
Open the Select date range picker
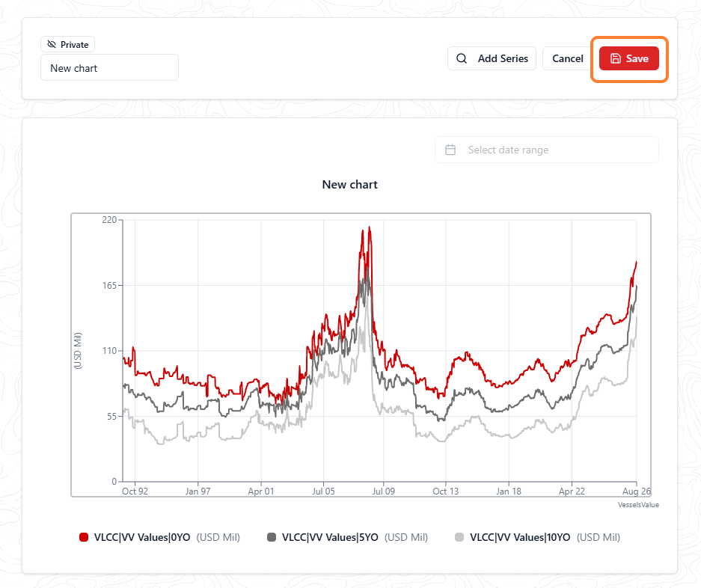click(x=547, y=150)
